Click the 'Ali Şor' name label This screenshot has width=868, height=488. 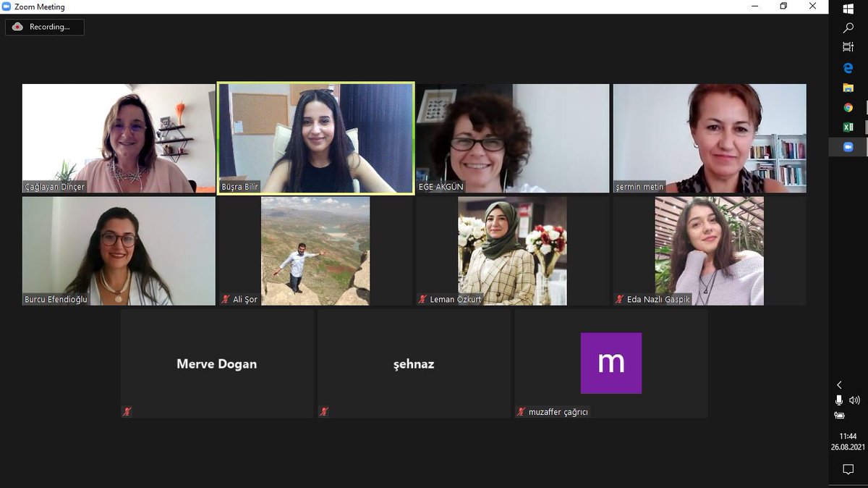(245, 299)
